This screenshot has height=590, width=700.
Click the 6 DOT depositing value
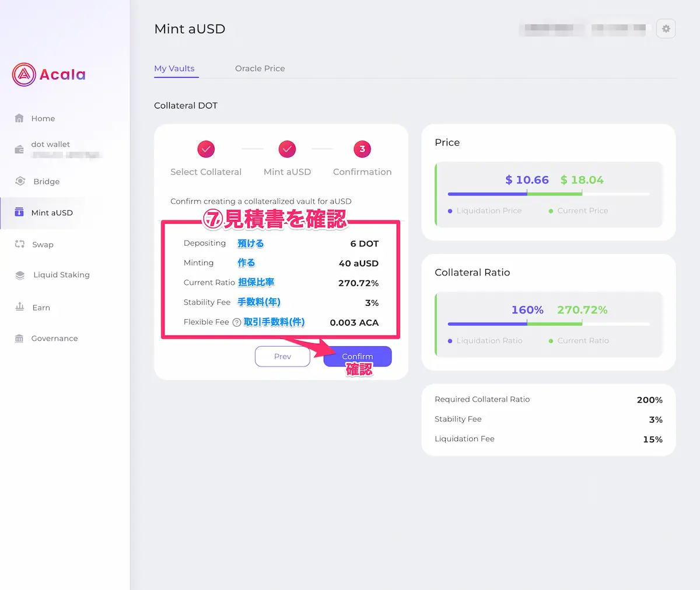(x=365, y=244)
